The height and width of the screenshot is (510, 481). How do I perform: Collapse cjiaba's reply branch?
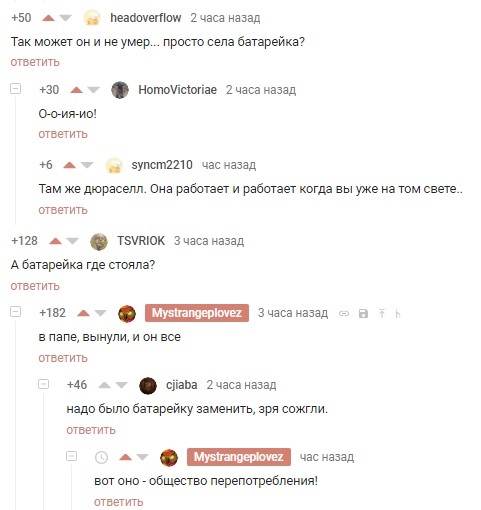(43, 384)
